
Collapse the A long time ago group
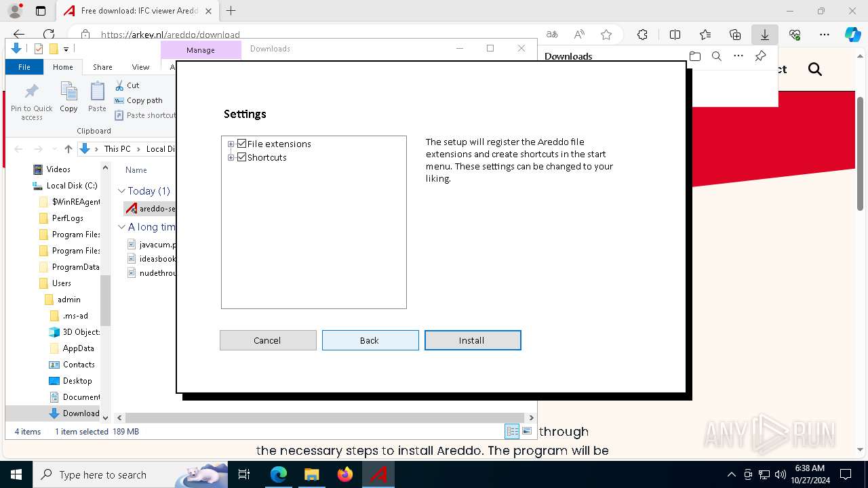pos(121,227)
